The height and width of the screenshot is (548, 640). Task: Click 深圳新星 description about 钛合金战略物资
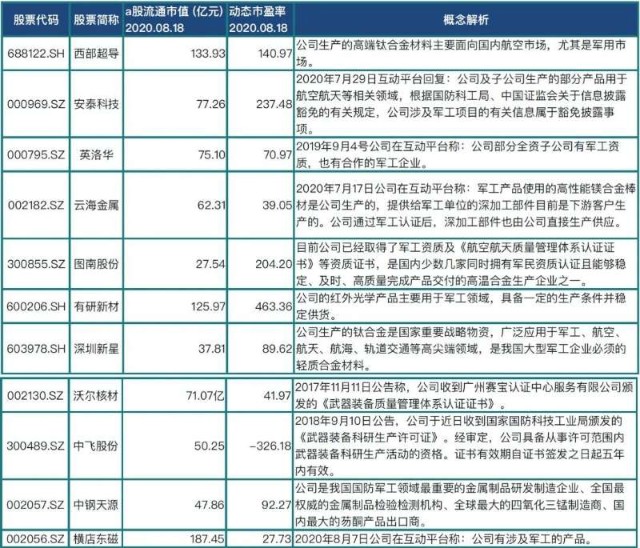point(461,348)
